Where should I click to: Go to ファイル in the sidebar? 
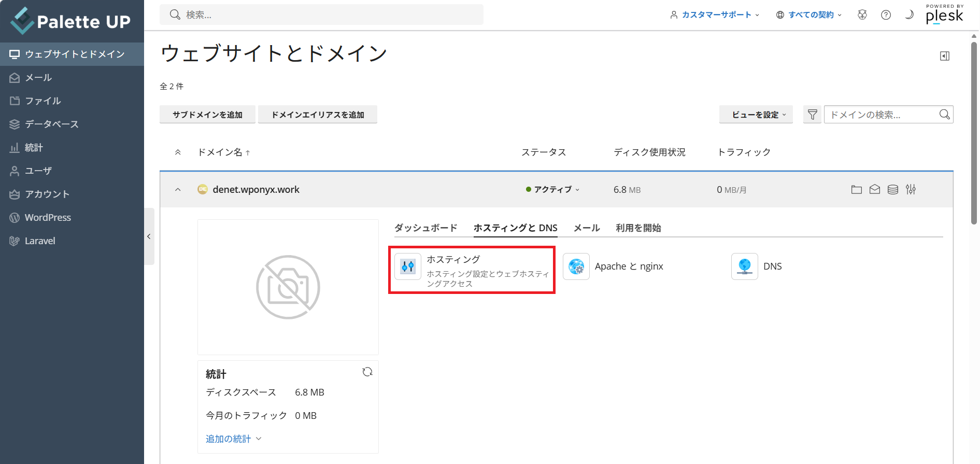click(x=72, y=101)
